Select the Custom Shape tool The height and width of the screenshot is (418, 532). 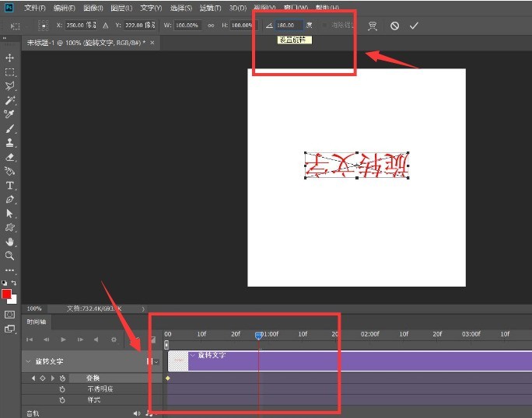[9, 228]
